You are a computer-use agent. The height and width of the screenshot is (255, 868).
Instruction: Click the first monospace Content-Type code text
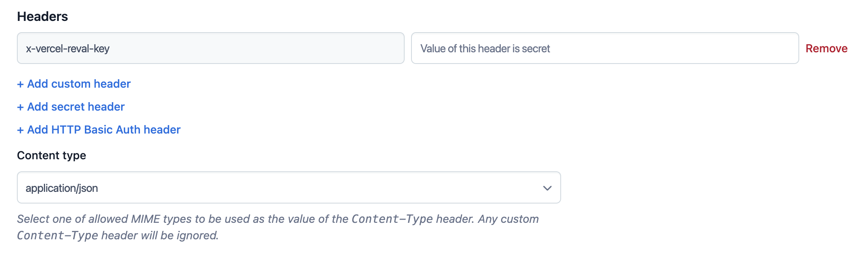click(x=392, y=219)
